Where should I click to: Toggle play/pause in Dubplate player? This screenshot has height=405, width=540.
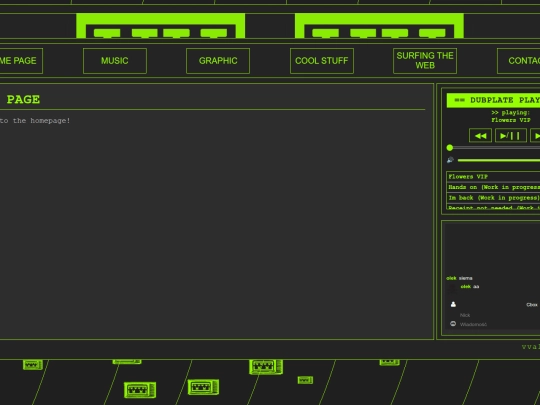(511, 135)
